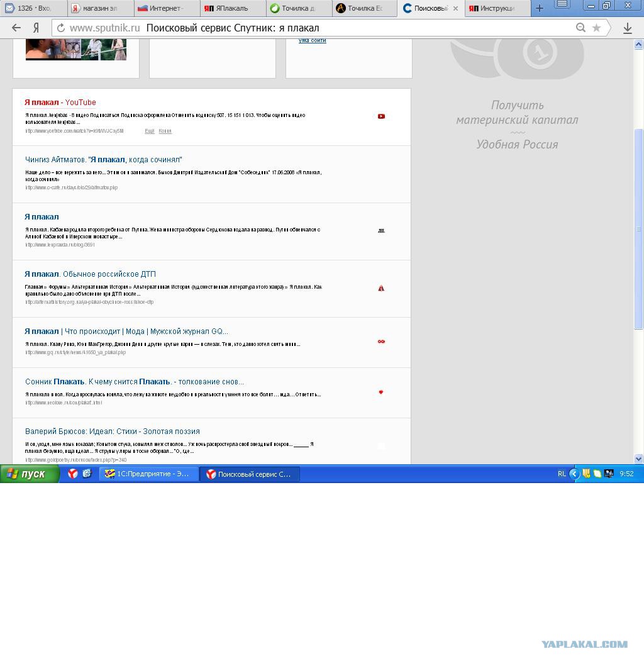Go back with the browser back arrow
The width and height of the screenshot is (644, 663).
click(16, 28)
